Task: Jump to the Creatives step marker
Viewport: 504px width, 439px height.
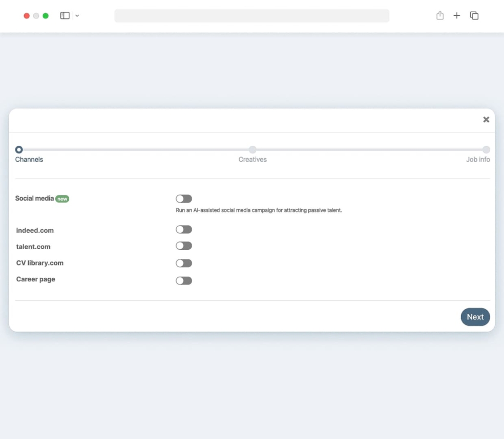Action: coord(253,149)
